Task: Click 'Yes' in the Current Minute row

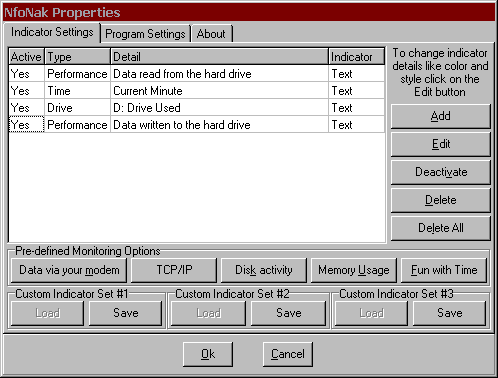Action: [x=26, y=91]
